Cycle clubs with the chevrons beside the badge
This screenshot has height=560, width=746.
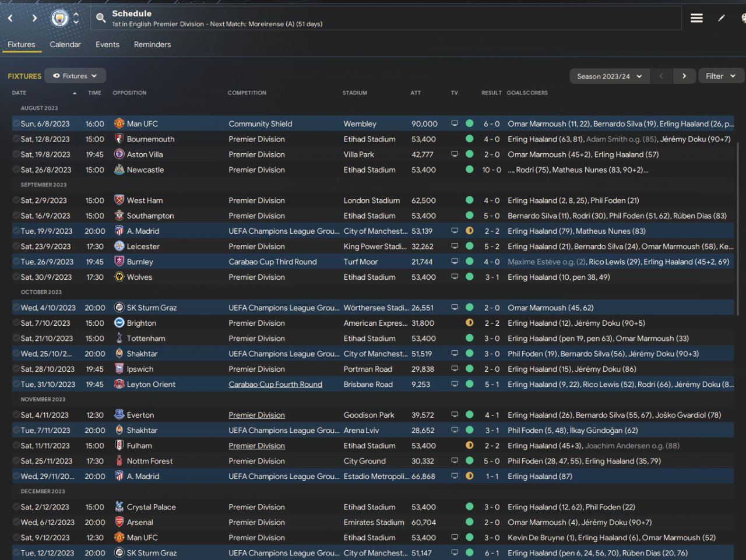pos(76,18)
